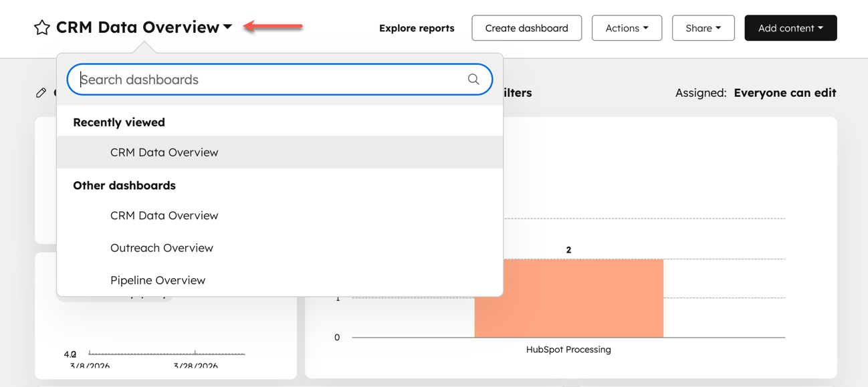Select Pipeline Overview dashboard
The image size is (868, 387).
coord(280,280)
